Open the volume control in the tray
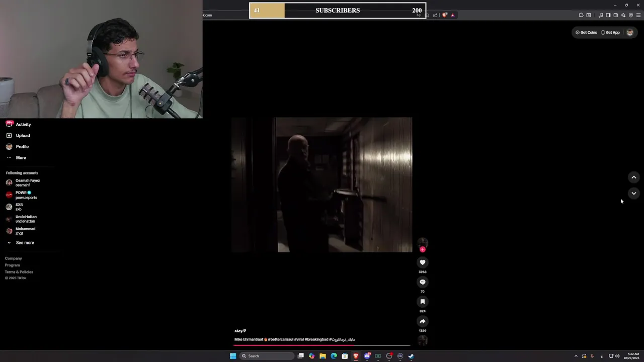 [617, 356]
